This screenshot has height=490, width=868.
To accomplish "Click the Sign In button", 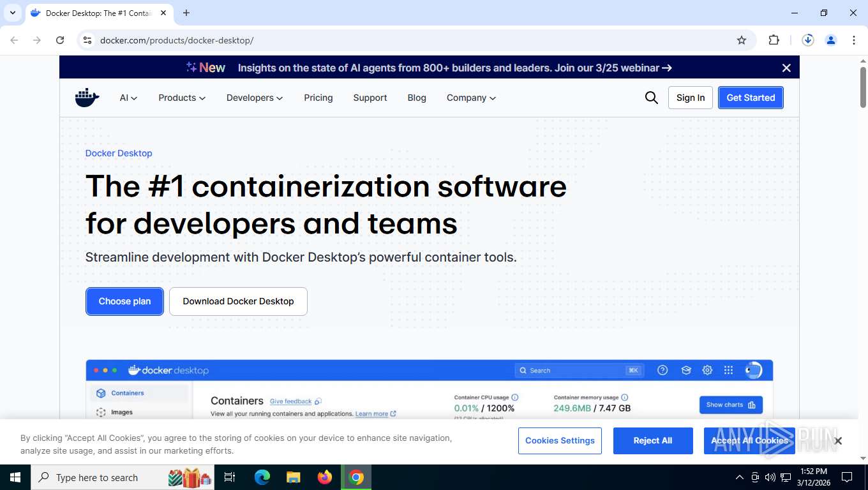I will [x=691, y=98].
